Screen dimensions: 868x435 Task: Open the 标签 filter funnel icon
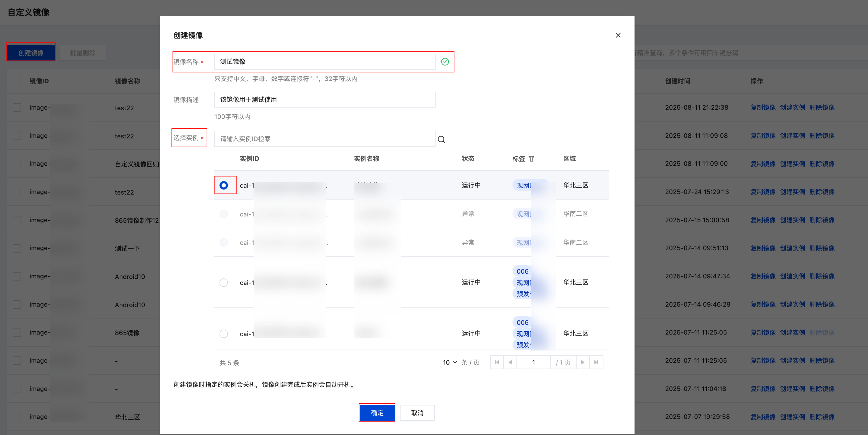pyautogui.click(x=531, y=158)
